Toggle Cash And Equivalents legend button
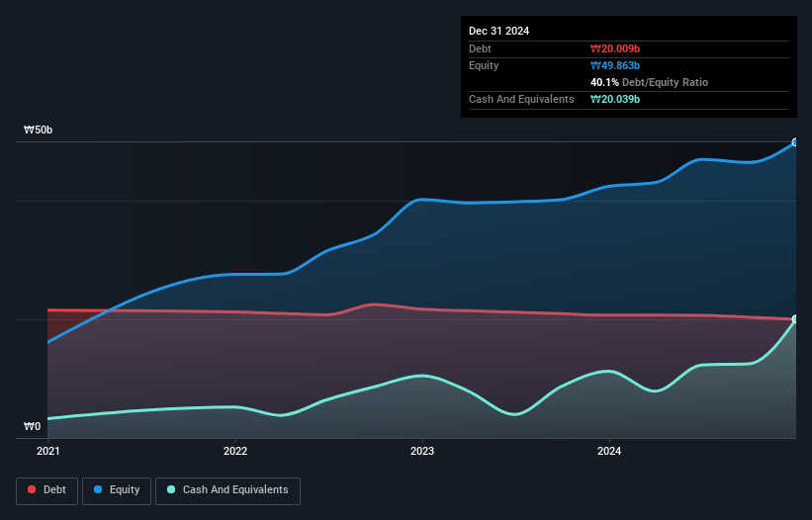Viewport: 812px width, 520px height. coord(227,490)
